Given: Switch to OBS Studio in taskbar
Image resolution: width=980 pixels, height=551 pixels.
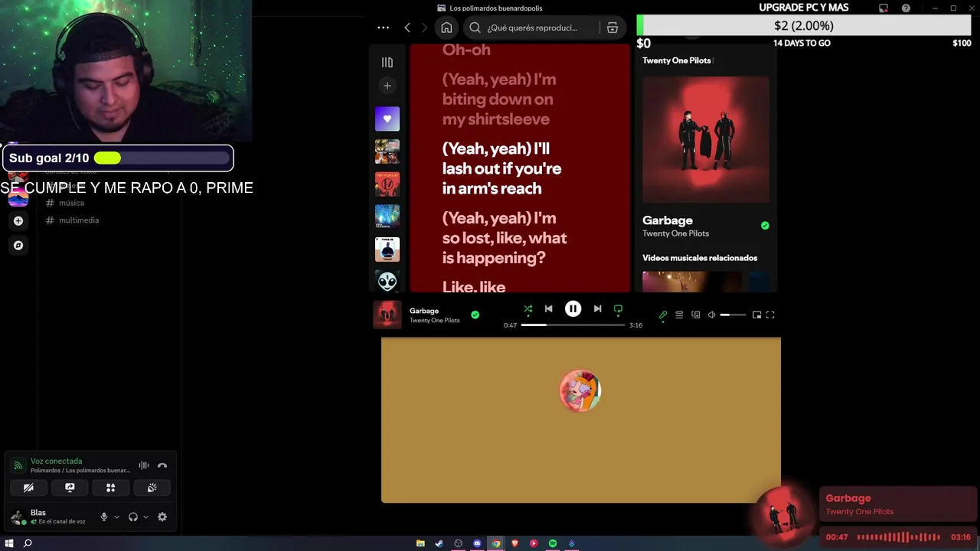Looking at the screenshot, I should (459, 543).
